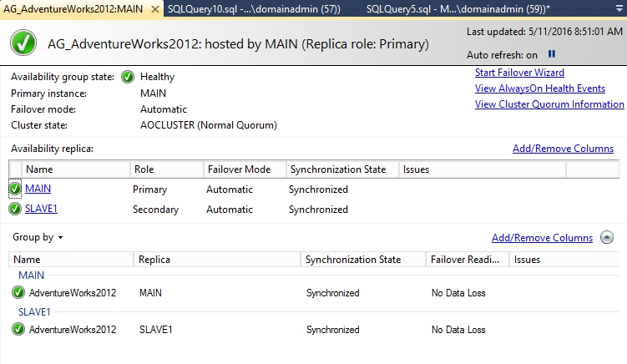Click green status icon beside Healthy

tap(128, 77)
